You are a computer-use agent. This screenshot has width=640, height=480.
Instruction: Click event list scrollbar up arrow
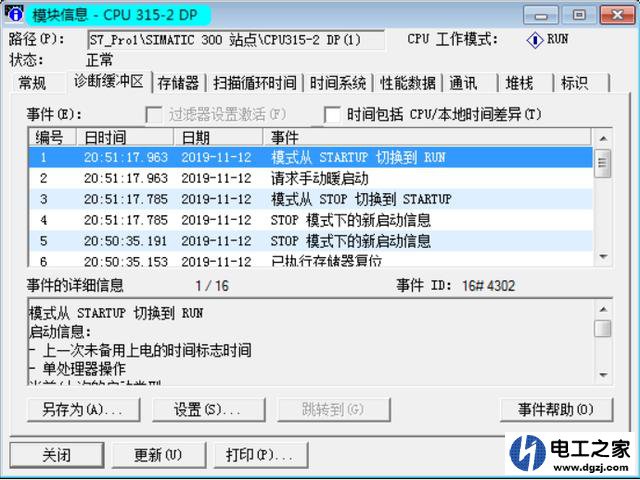pyautogui.click(x=603, y=139)
